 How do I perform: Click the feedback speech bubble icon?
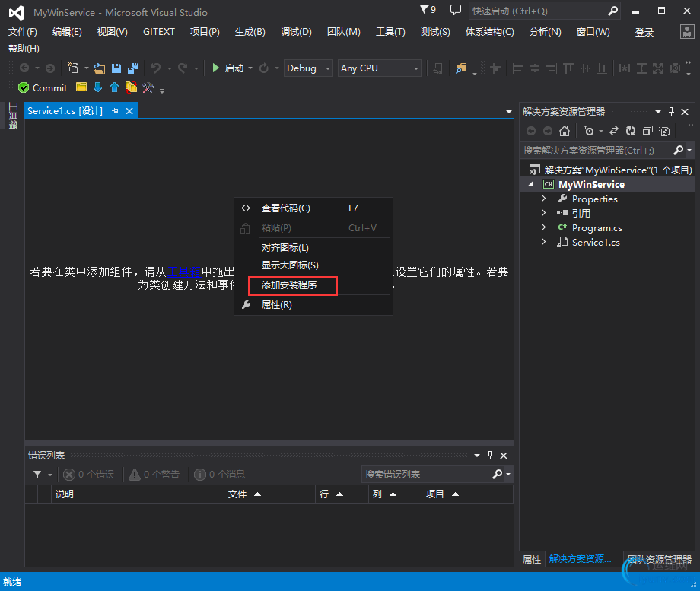tap(455, 10)
